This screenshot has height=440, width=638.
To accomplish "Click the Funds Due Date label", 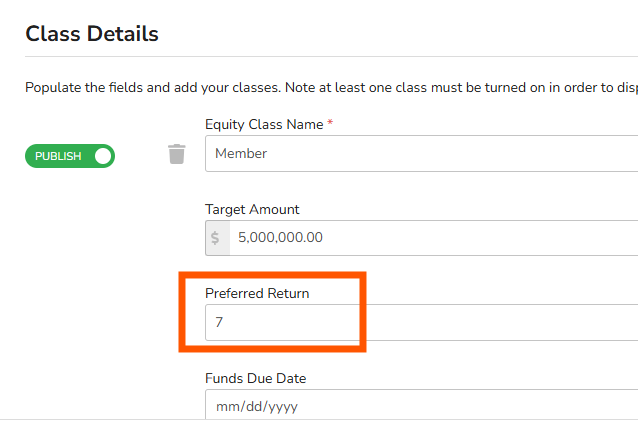I will click(255, 379).
